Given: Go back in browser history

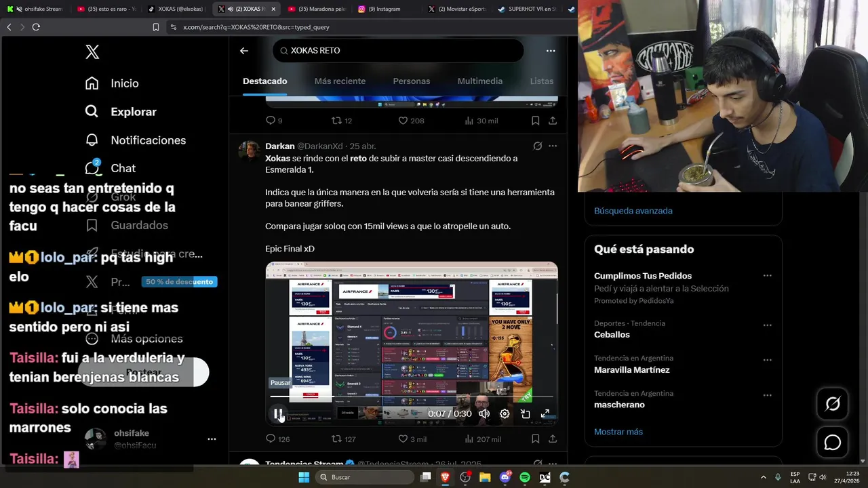Looking at the screenshot, I should coord(9,27).
